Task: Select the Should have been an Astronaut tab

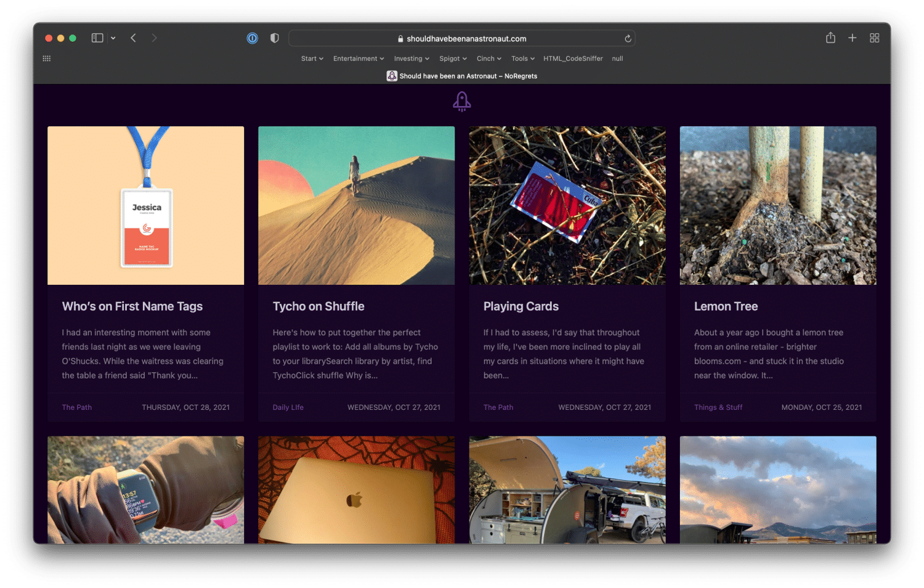Action: [x=462, y=76]
